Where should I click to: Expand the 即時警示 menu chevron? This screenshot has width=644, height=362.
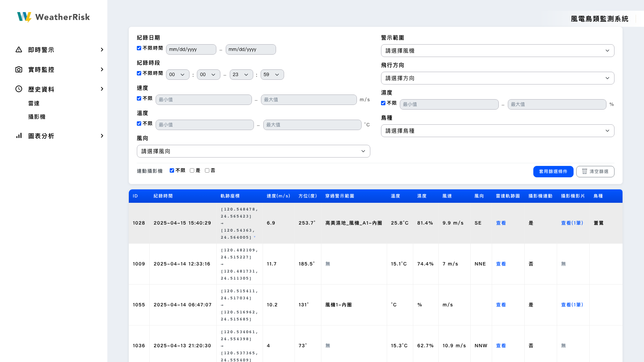point(102,50)
